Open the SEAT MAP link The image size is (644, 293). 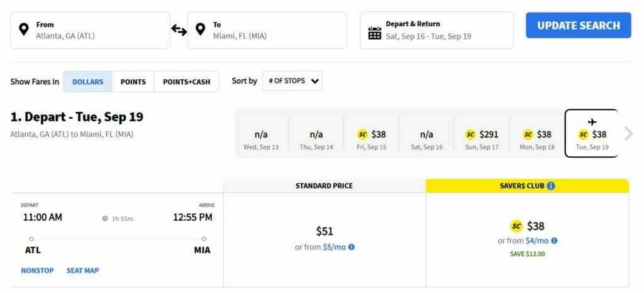pos(82,270)
